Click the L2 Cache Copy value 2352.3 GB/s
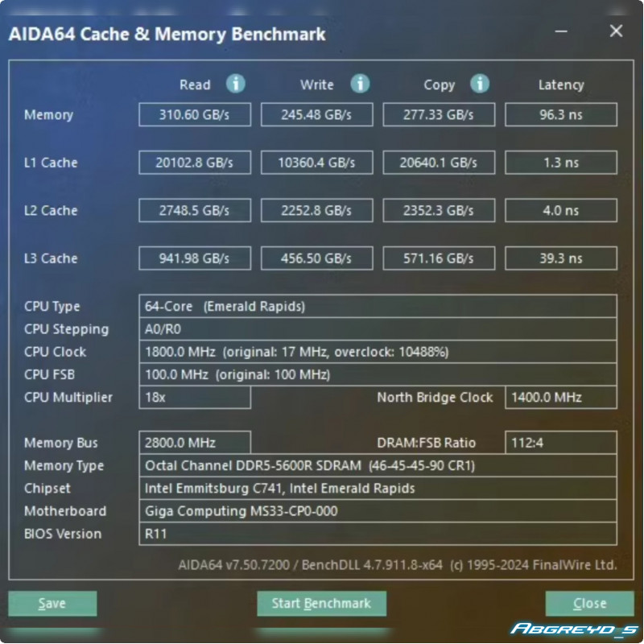Image resolution: width=644 pixels, height=644 pixels. (439, 210)
